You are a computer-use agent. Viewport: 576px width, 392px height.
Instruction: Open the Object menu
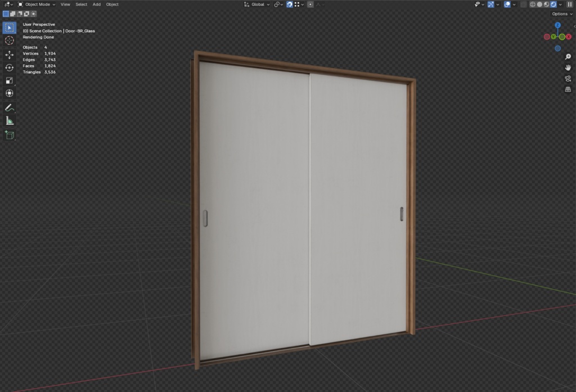pos(112,4)
